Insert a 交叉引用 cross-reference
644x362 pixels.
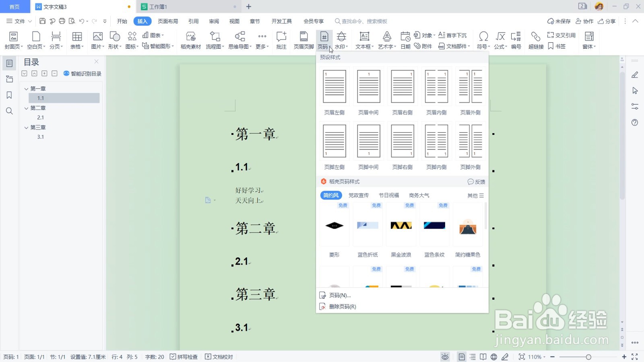pos(561,35)
